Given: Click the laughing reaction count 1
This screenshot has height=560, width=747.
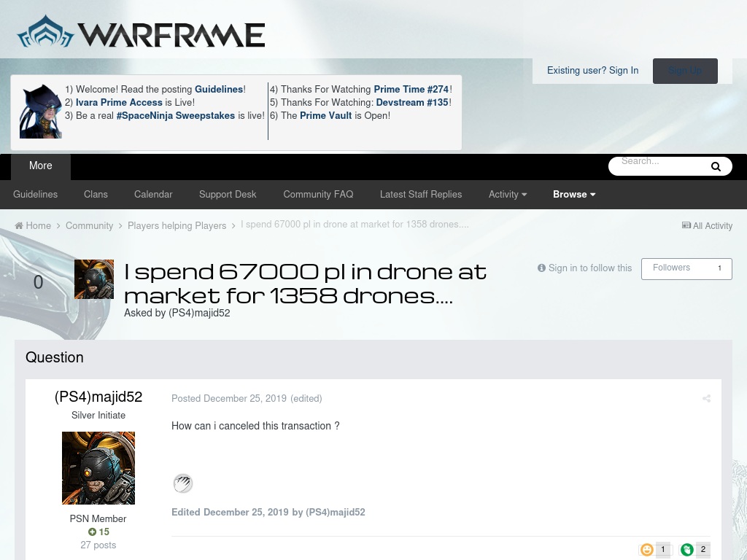Looking at the screenshot, I should coord(662,550).
